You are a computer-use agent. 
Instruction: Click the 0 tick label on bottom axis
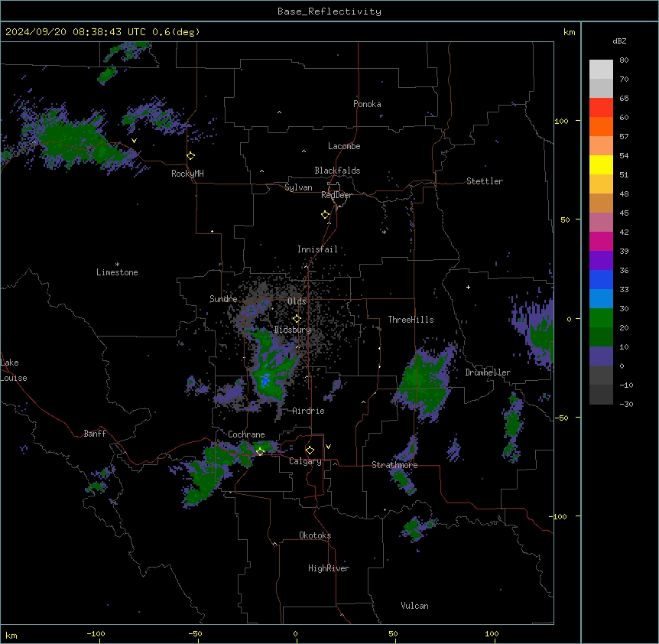295,634
